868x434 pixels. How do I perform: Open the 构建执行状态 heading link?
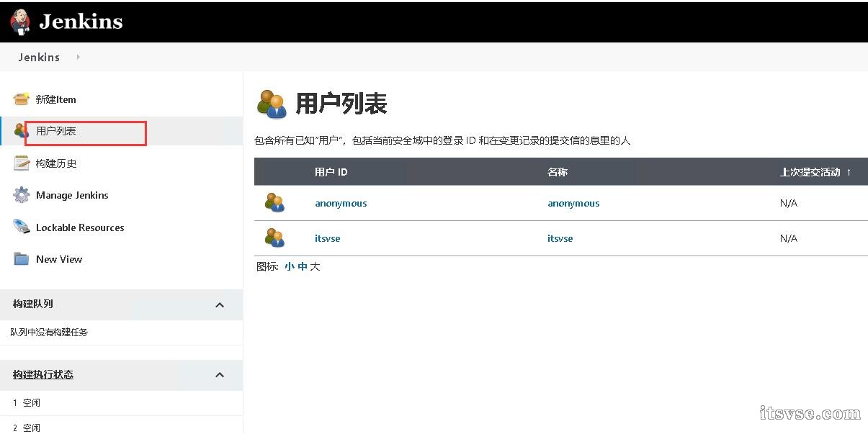pyautogui.click(x=43, y=374)
